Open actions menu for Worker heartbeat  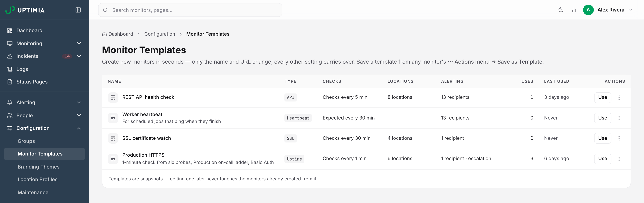619,118
